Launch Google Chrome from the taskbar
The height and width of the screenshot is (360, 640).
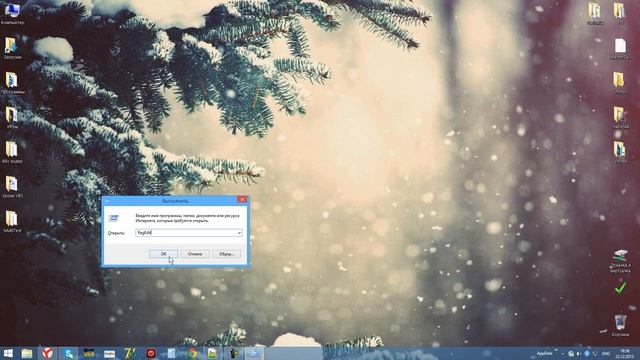(192, 353)
